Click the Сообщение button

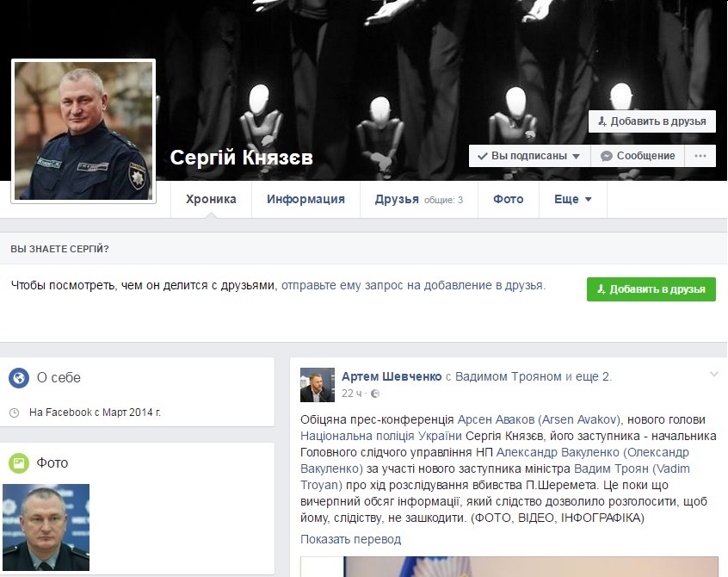(638, 156)
